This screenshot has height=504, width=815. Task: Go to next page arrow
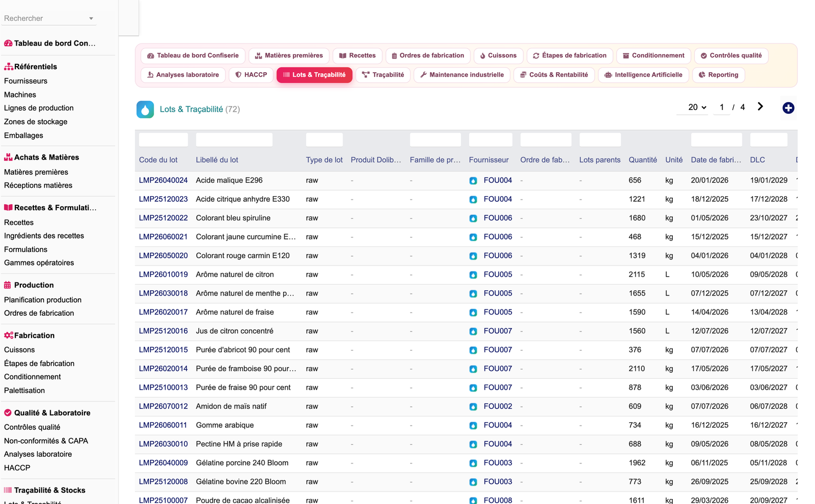click(x=760, y=107)
